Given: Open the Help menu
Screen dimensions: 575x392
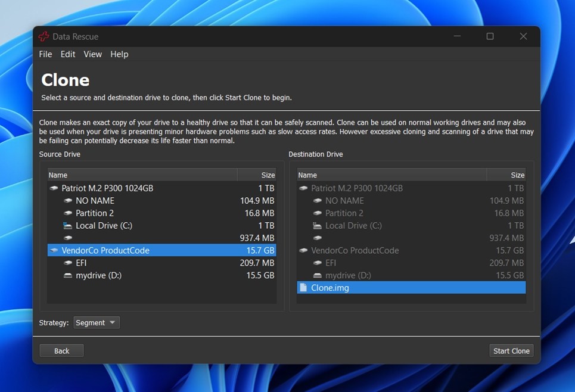Looking at the screenshot, I should click(119, 54).
